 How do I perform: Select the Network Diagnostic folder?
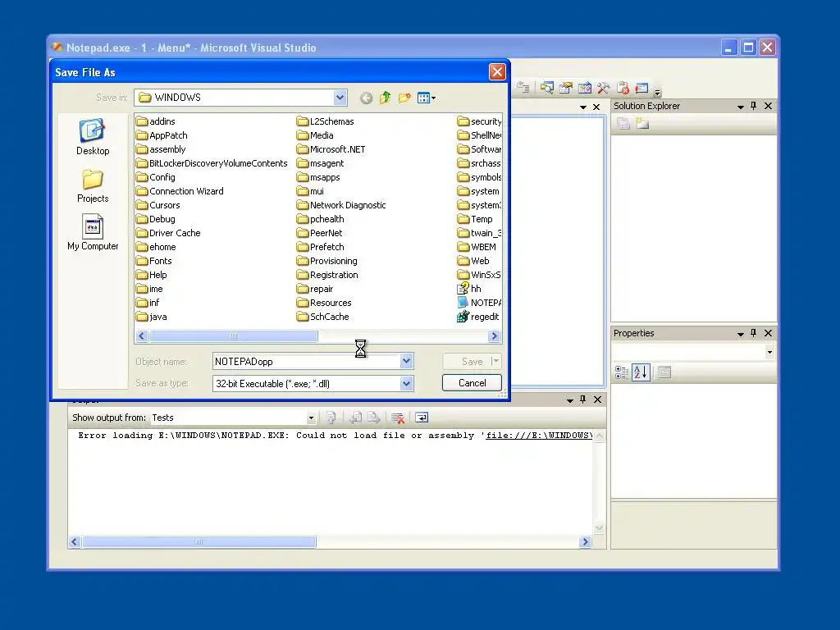click(x=341, y=205)
